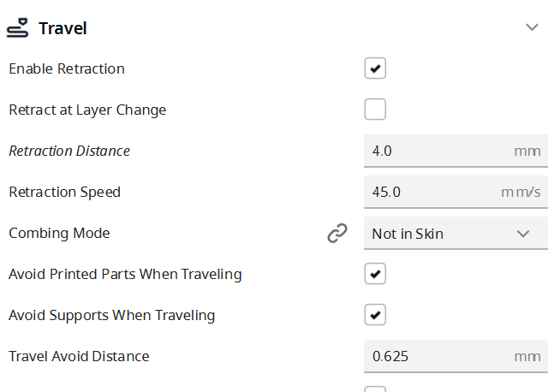Enable Retract at Layer Change
This screenshot has width=554, height=392.
click(x=375, y=110)
